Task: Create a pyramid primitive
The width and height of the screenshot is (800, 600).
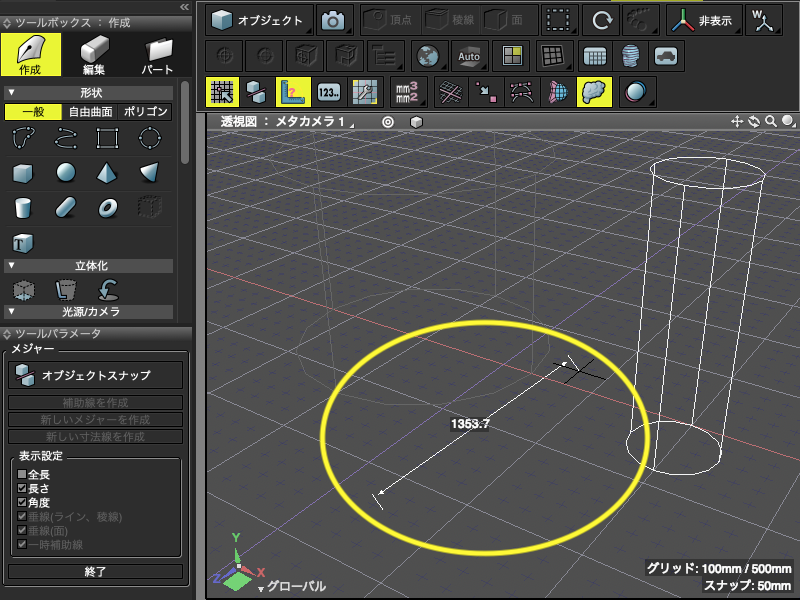Action: click(107, 173)
